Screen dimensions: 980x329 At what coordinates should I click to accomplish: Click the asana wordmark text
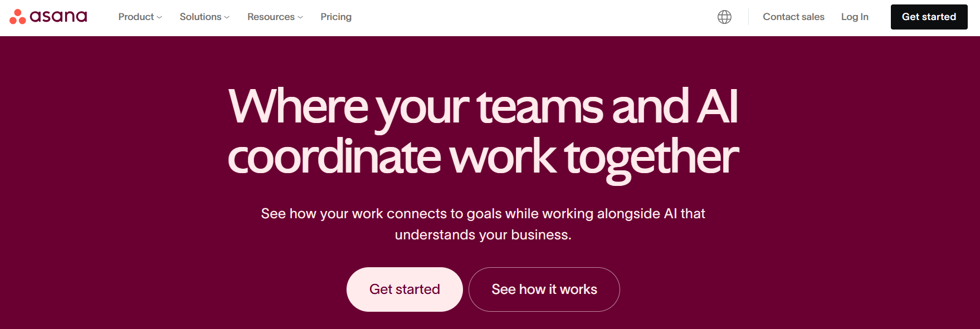click(x=58, y=17)
